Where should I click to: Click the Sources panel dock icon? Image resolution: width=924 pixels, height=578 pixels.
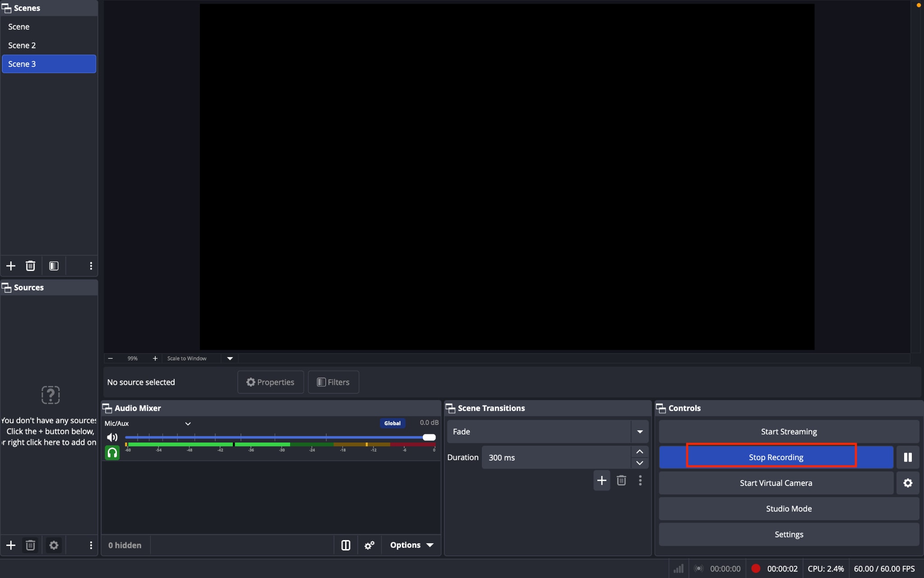[x=7, y=288]
